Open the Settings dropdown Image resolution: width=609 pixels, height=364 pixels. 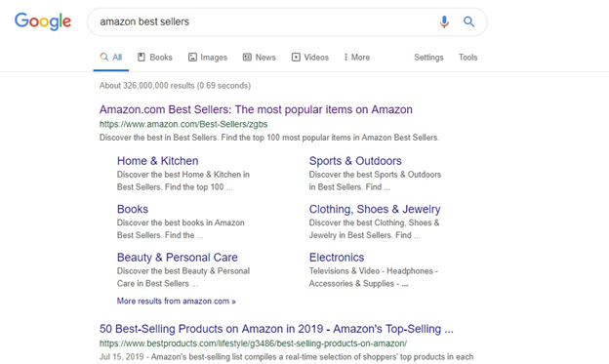[428, 58]
